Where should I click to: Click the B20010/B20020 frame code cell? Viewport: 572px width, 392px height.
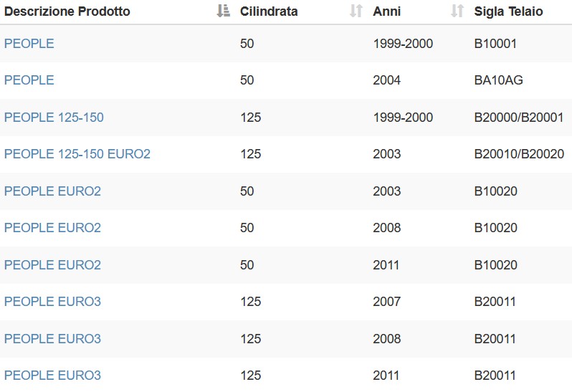(x=519, y=154)
